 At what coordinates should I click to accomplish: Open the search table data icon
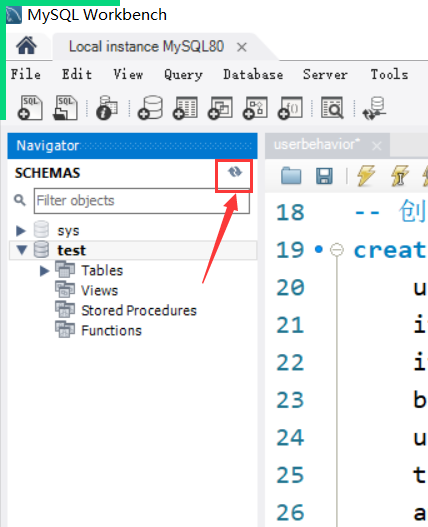pos(332,108)
